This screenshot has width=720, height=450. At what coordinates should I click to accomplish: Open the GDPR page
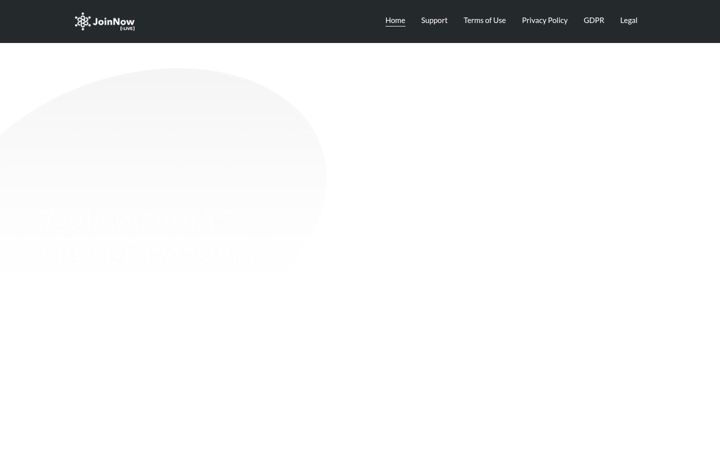(594, 20)
